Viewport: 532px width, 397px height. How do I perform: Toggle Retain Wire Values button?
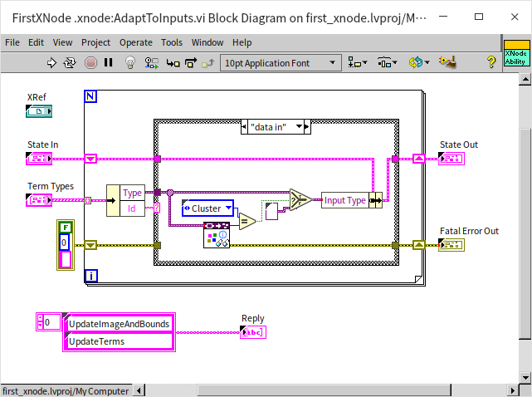151,62
